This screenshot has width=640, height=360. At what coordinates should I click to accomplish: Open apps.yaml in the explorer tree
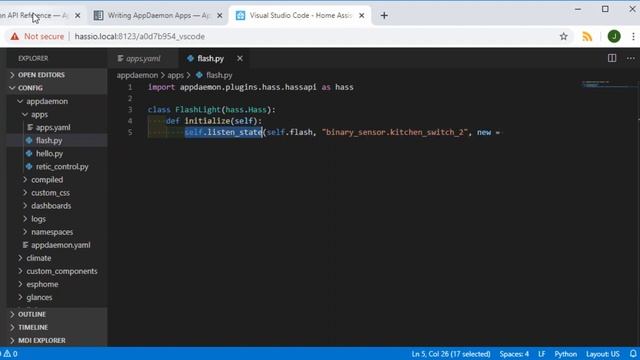coord(57,127)
